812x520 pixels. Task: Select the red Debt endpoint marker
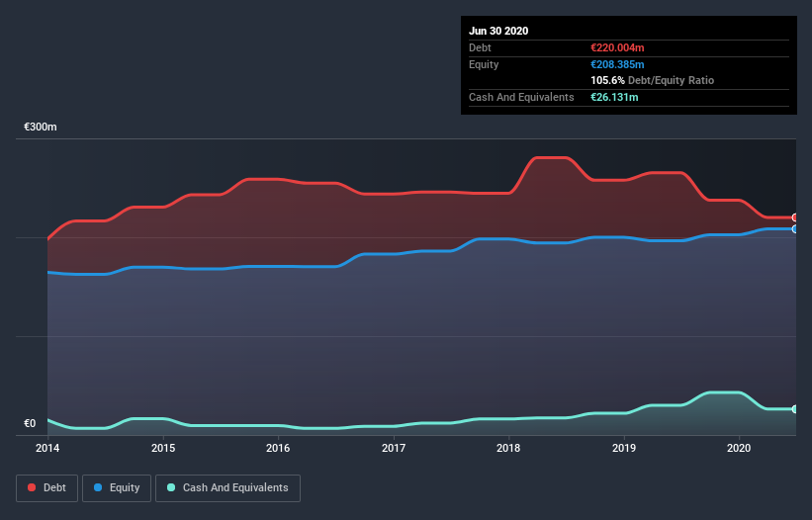pyautogui.click(x=795, y=217)
